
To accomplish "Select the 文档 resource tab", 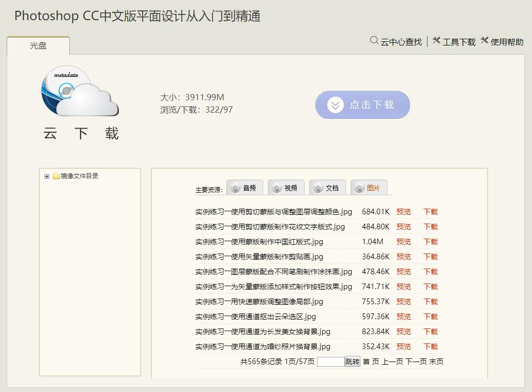I will pyautogui.click(x=327, y=187).
